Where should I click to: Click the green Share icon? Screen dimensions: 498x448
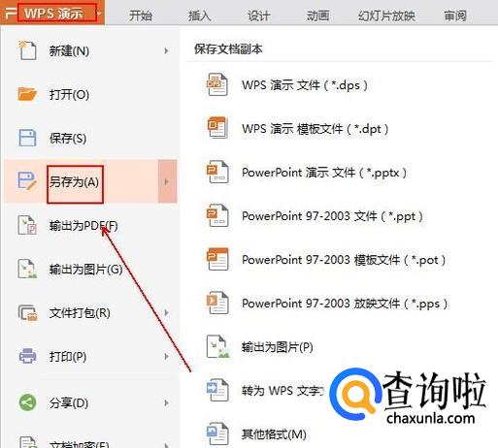tap(27, 402)
